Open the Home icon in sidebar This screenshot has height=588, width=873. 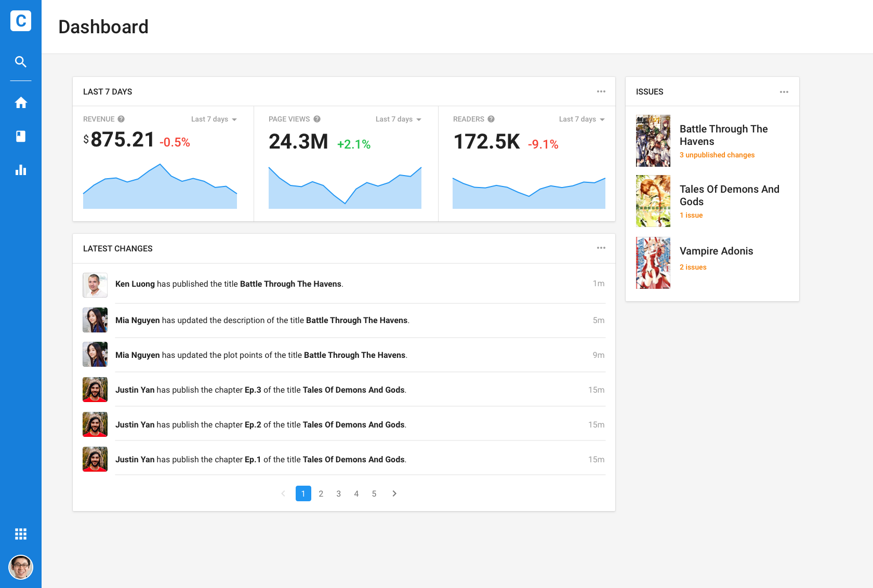tap(21, 103)
